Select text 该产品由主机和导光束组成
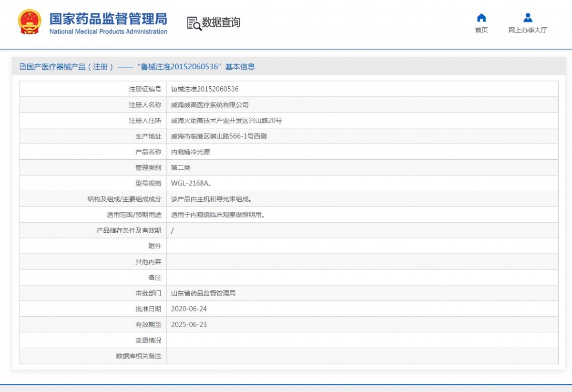The width and height of the screenshot is (572, 392). (211, 199)
